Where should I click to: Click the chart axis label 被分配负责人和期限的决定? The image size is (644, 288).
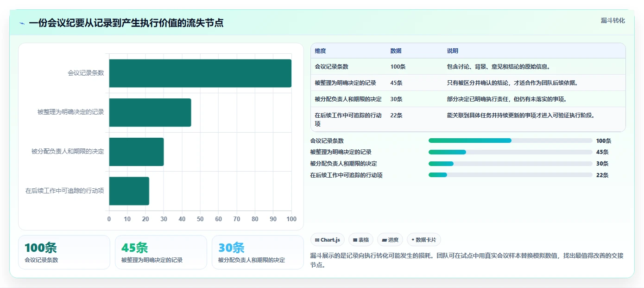(68, 151)
